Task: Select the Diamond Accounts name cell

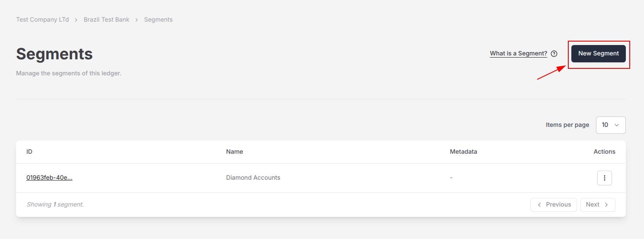Action: (x=253, y=178)
